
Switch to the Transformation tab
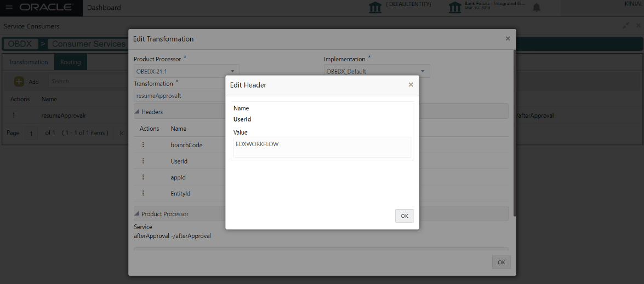click(x=29, y=62)
